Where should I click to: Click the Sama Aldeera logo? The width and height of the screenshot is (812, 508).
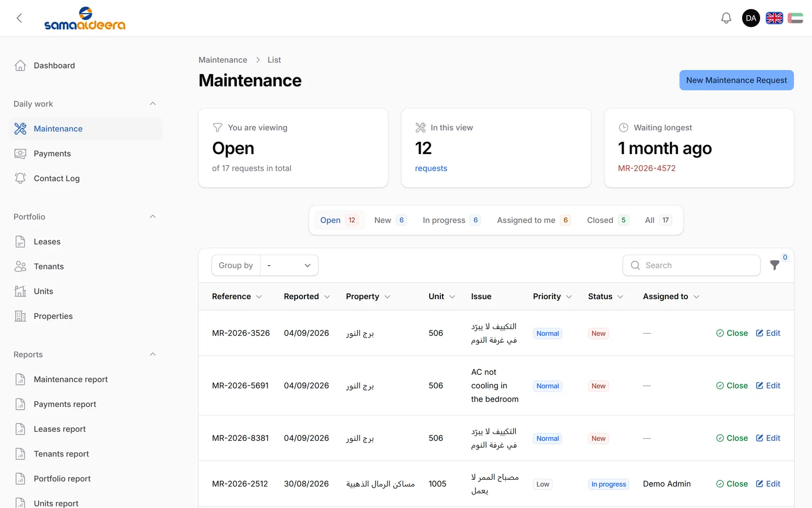(85, 18)
